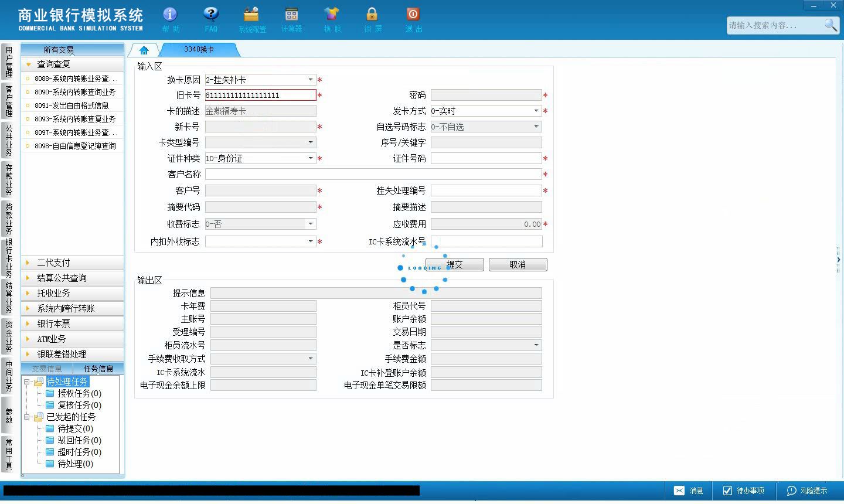844x504 pixels.
Task: Expand the 托收业务 section
Action: tap(73, 293)
